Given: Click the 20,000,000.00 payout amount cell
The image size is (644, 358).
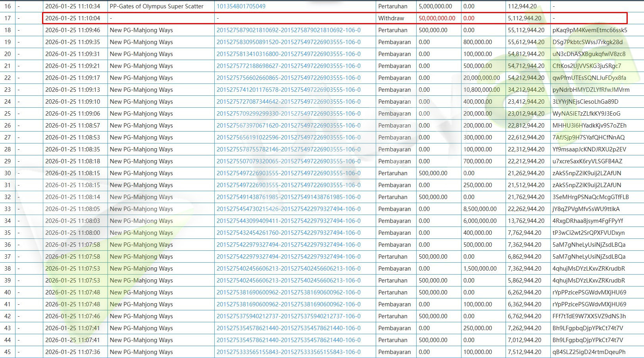Looking at the screenshot, I should (x=481, y=78).
